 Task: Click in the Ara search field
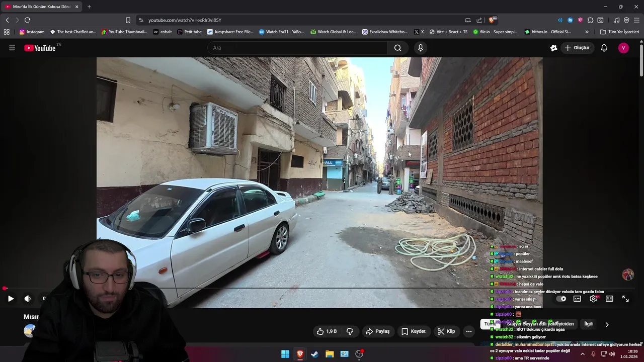(x=297, y=48)
